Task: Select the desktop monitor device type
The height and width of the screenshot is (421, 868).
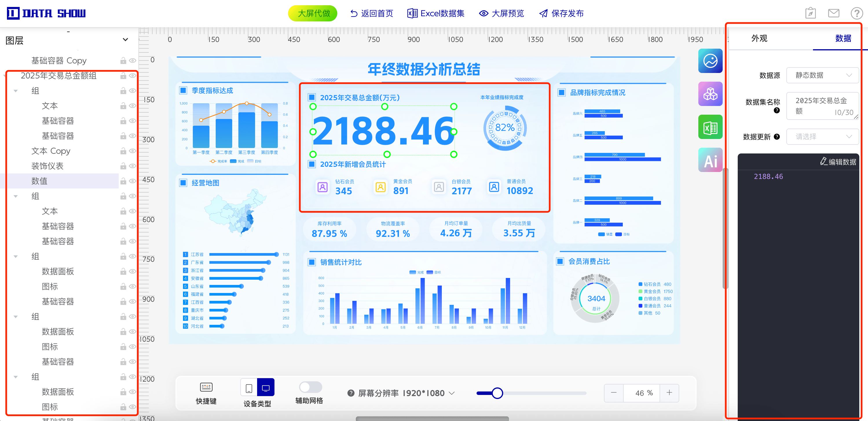Action: (265, 388)
